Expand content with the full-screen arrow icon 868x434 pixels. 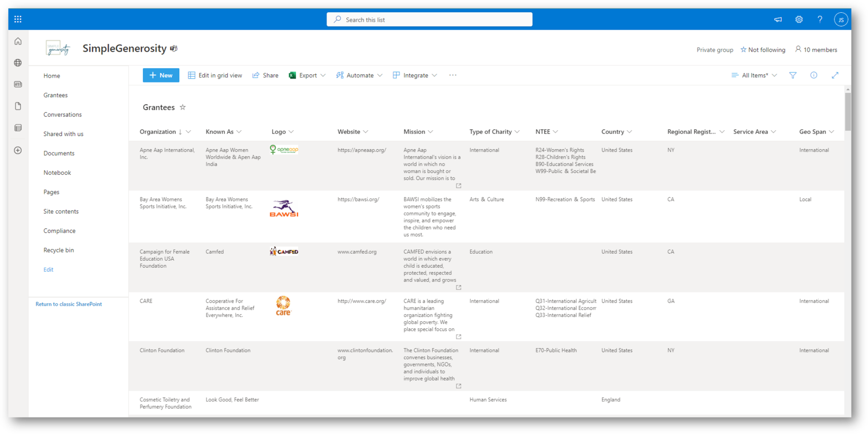click(x=835, y=75)
